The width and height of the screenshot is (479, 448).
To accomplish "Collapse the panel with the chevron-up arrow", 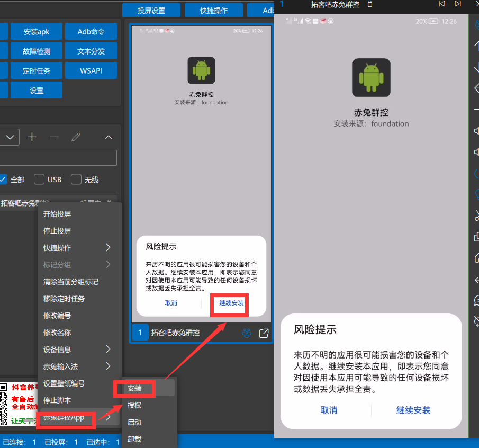I will pyautogui.click(x=108, y=137).
